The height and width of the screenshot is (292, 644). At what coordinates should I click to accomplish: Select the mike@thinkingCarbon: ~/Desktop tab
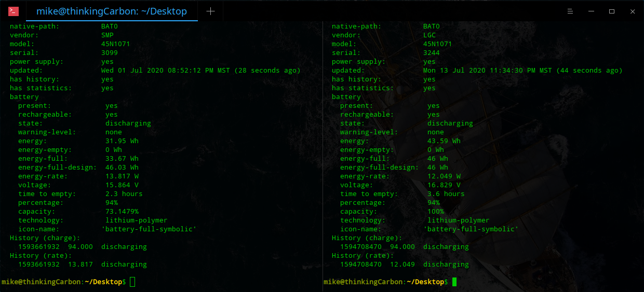(111, 11)
